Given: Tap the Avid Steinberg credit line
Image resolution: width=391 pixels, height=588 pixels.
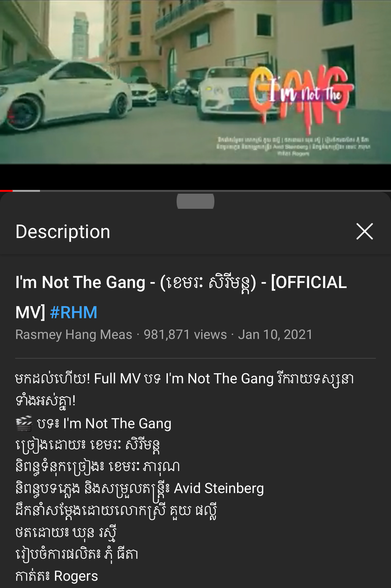Looking at the screenshot, I should point(140,489).
